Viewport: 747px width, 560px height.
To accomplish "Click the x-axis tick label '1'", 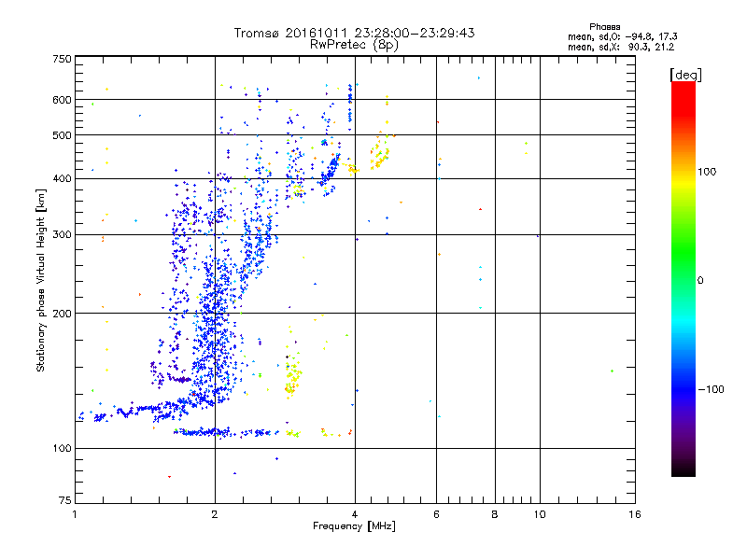I will click(75, 514).
